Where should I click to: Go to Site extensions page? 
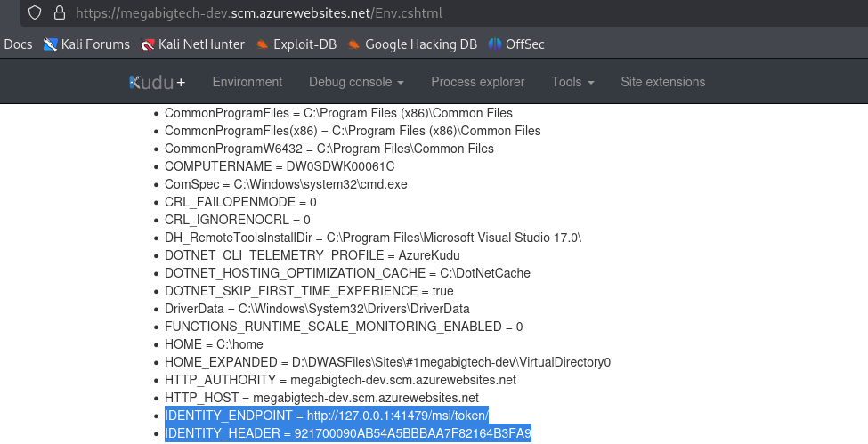coord(663,82)
